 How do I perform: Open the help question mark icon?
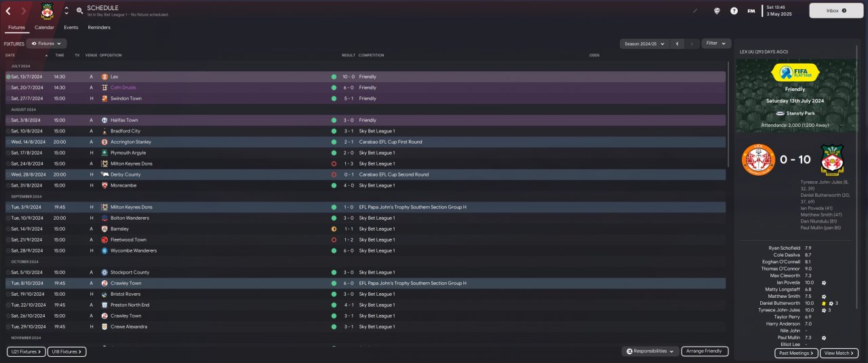pos(734,11)
